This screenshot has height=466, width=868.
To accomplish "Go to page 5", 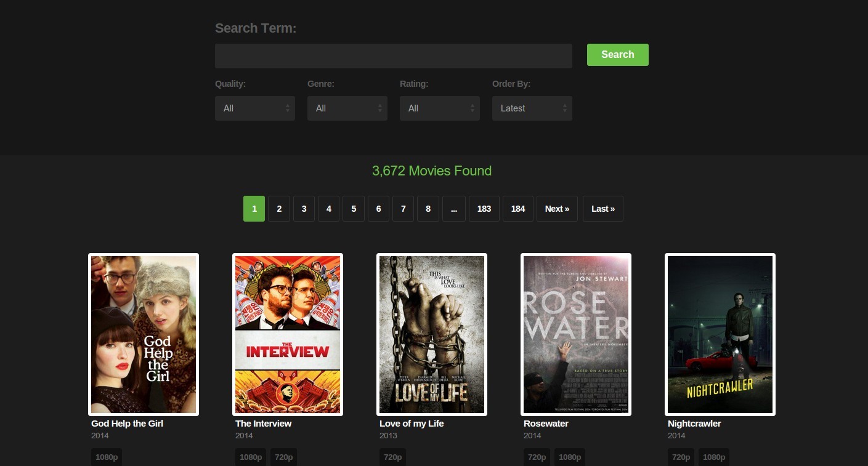I will pos(354,209).
